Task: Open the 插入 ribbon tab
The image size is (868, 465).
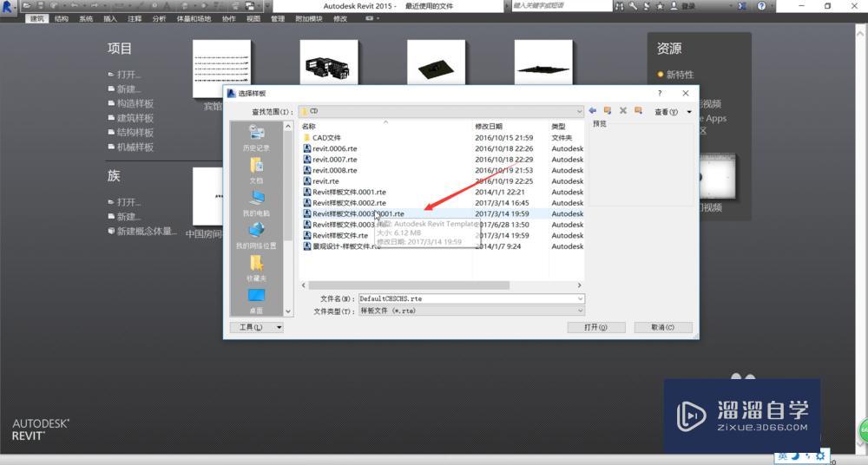Action: pyautogui.click(x=110, y=18)
